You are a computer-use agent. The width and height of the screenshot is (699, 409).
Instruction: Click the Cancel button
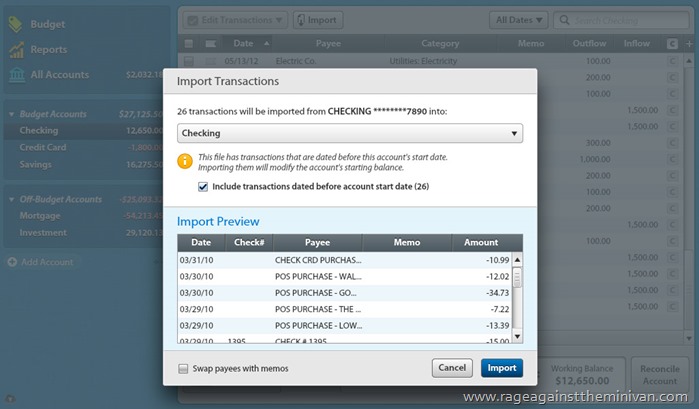[x=452, y=368]
